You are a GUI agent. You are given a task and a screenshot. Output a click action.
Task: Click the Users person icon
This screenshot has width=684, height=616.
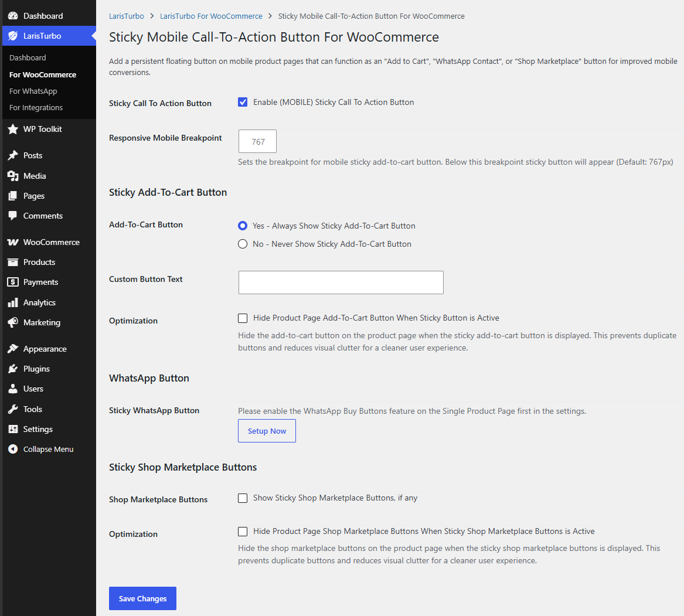point(13,389)
